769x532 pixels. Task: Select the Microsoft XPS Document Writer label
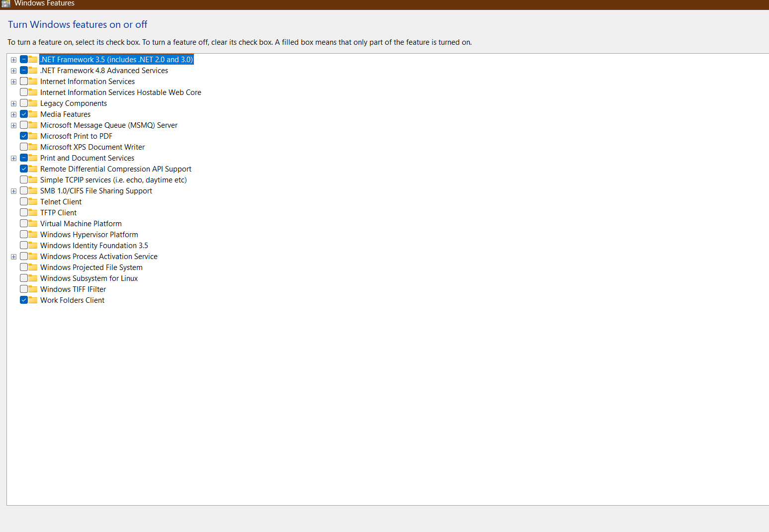tap(92, 147)
